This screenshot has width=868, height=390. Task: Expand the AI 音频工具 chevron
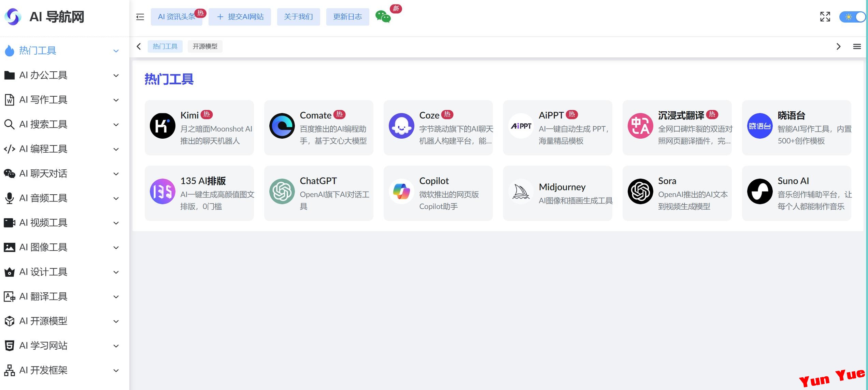point(116,198)
